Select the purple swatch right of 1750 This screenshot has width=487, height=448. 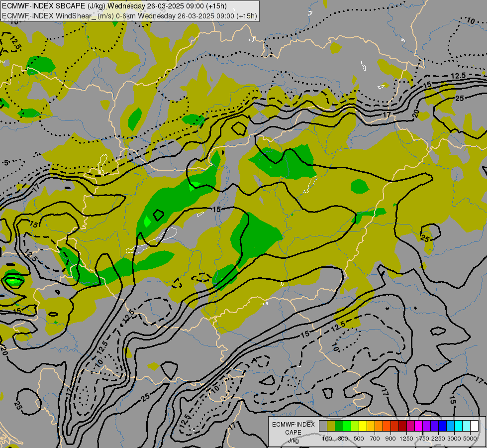click(427, 426)
